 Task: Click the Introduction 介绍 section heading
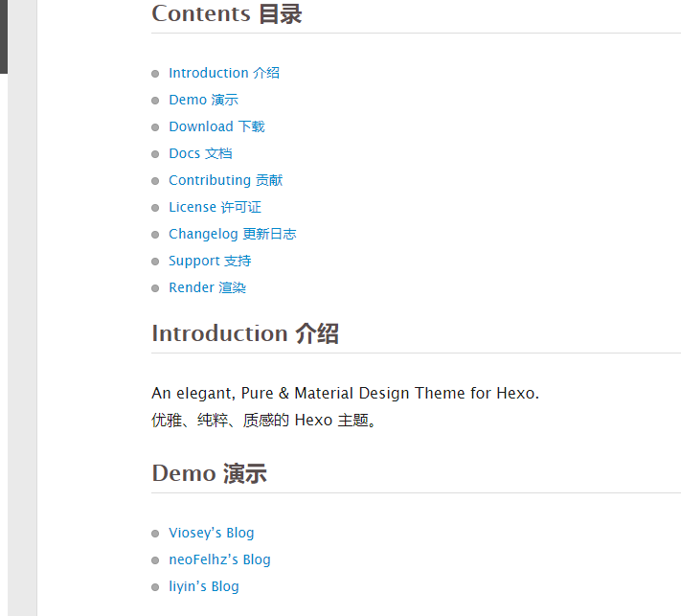click(x=245, y=333)
